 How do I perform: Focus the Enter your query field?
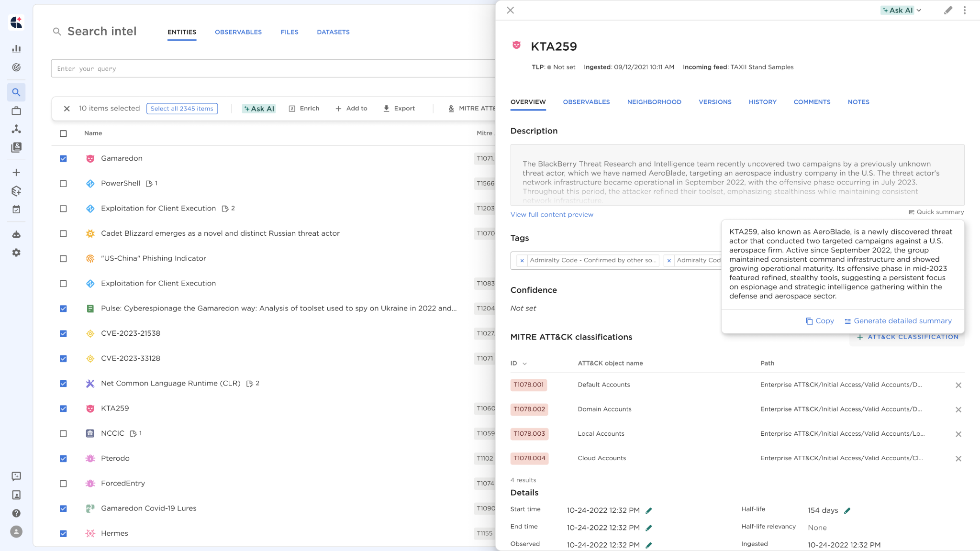273,69
